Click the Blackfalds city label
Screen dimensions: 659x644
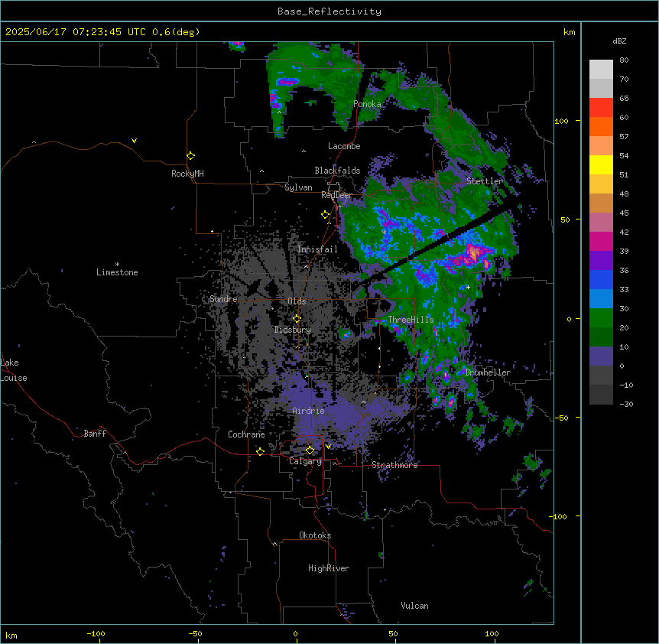click(337, 171)
